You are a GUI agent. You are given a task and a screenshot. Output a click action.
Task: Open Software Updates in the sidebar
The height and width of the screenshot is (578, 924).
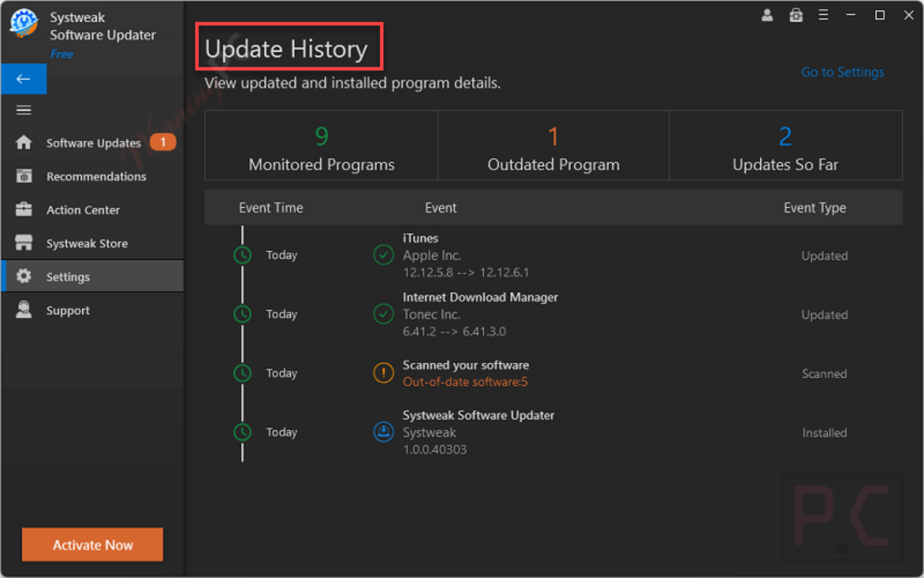[93, 143]
